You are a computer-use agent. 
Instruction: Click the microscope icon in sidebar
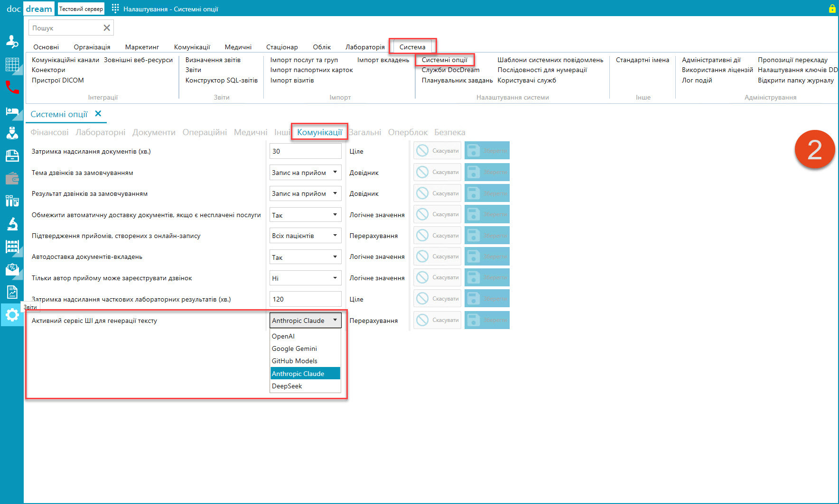(x=12, y=223)
